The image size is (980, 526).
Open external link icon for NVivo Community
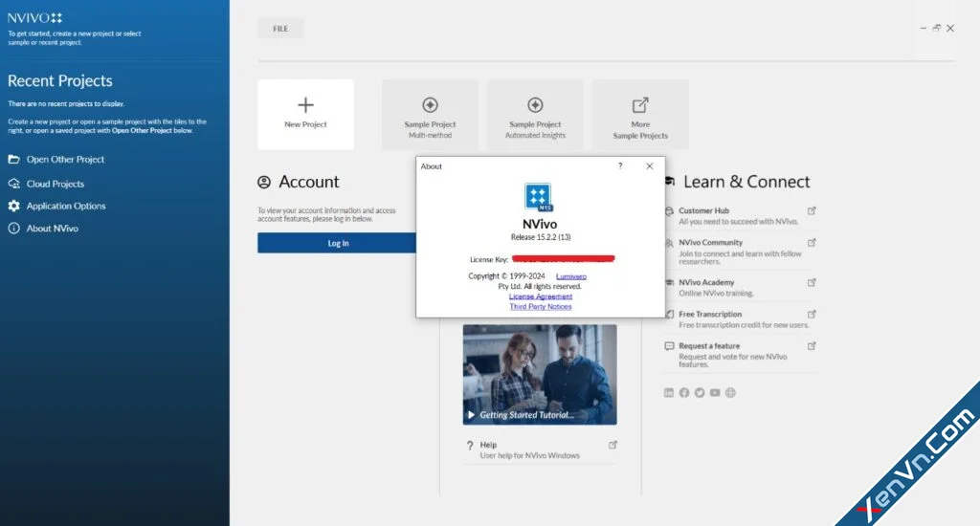812,242
